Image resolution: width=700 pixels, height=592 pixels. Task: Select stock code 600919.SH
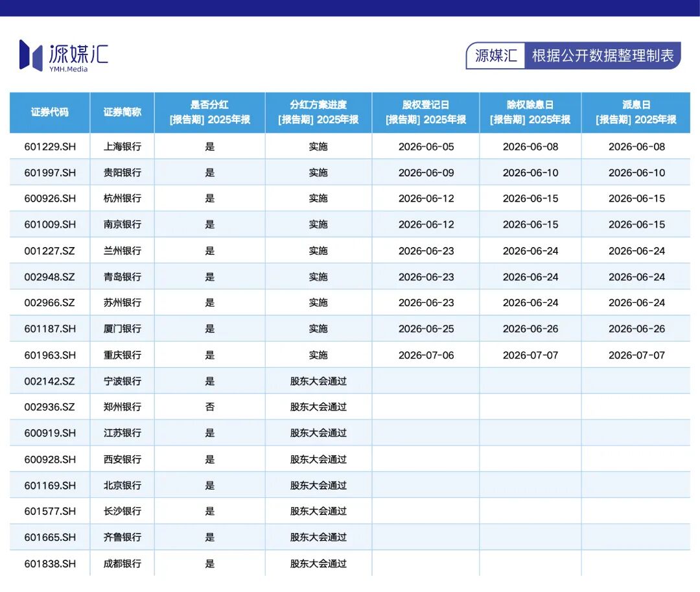50,433
